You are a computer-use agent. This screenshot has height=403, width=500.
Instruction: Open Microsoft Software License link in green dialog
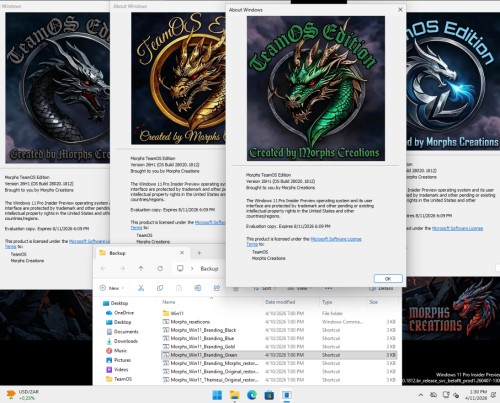pos(336,239)
